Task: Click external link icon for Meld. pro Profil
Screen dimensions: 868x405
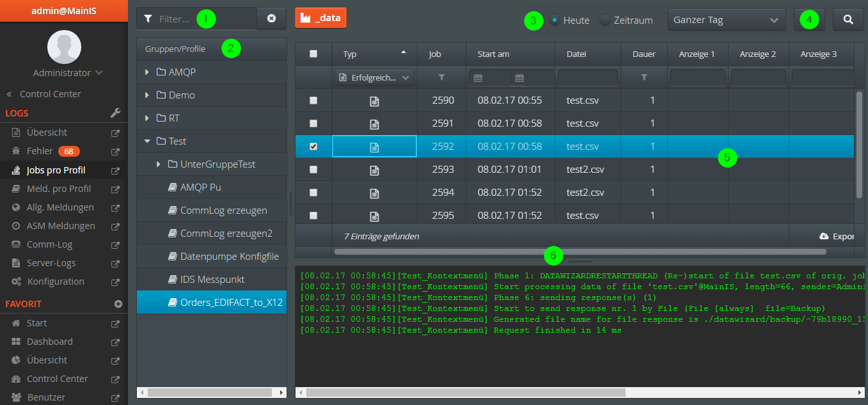Action: tap(115, 189)
